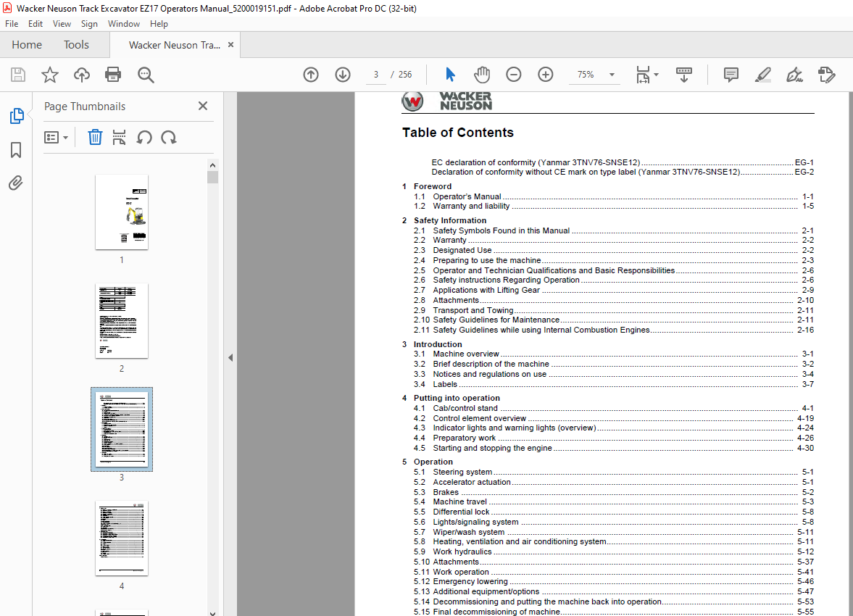The height and width of the screenshot is (616, 853).
Task: Upload file to cloud icon
Action: (x=82, y=75)
